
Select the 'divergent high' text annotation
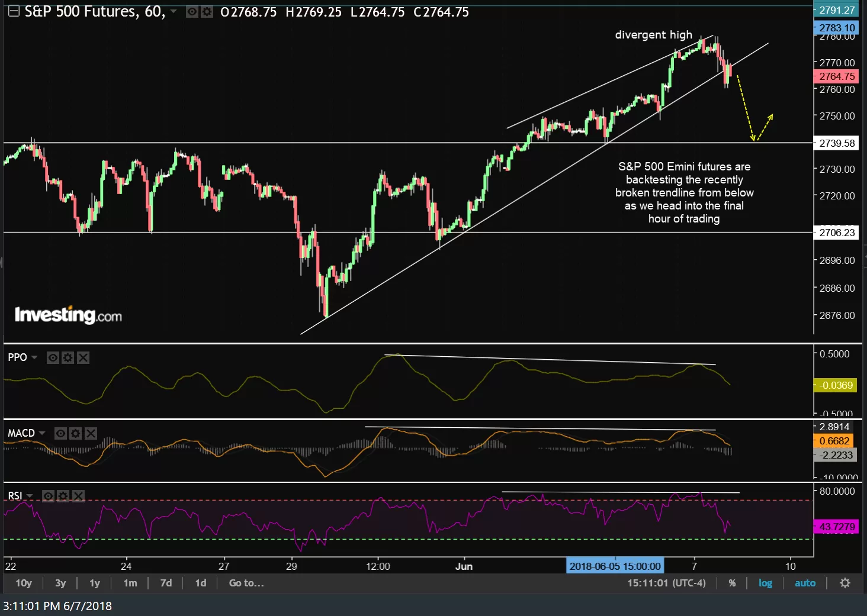653,35
